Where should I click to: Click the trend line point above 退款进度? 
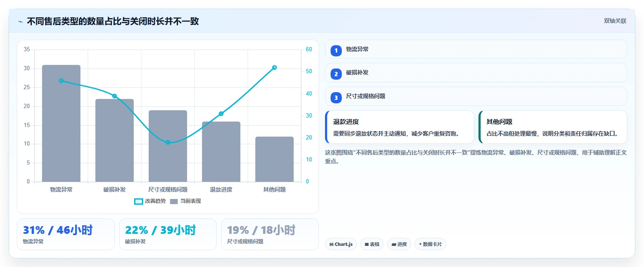pyautogui.click(x=221, y=114)
